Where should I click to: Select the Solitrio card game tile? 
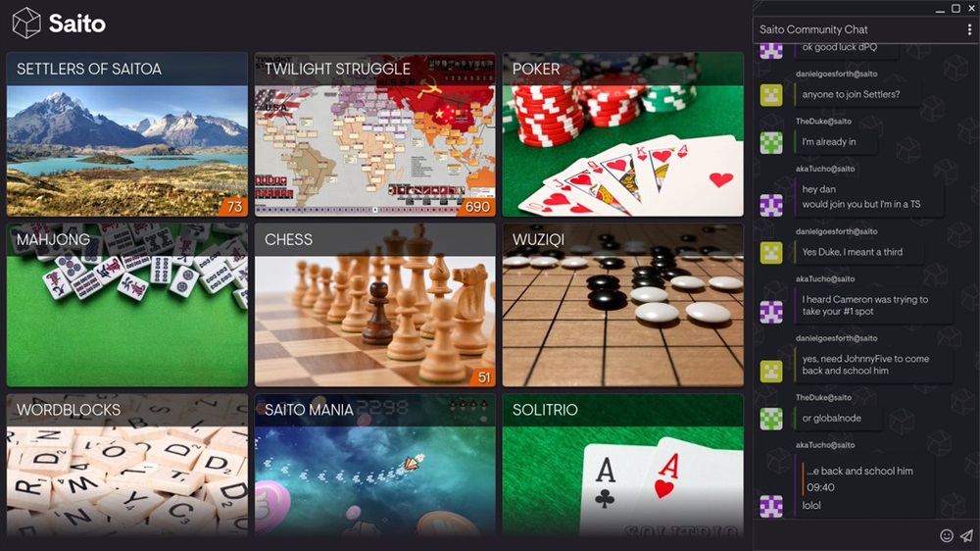[x=623, y=466]
